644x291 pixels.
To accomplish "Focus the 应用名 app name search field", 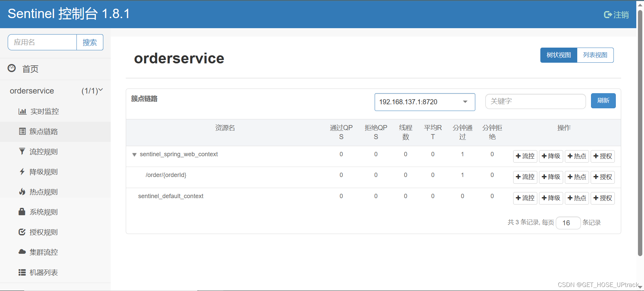I will click(x=42, y=42).
